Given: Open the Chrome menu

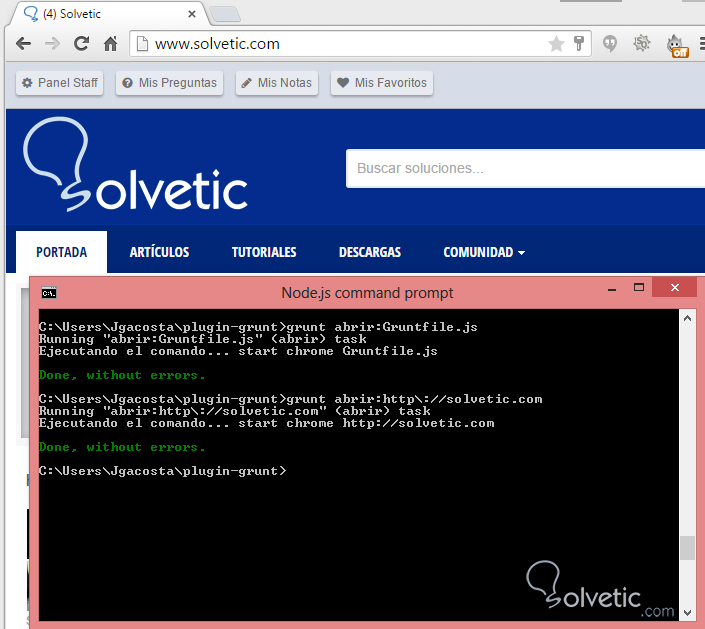Looking at the screenshot, I should coord(702,44).
